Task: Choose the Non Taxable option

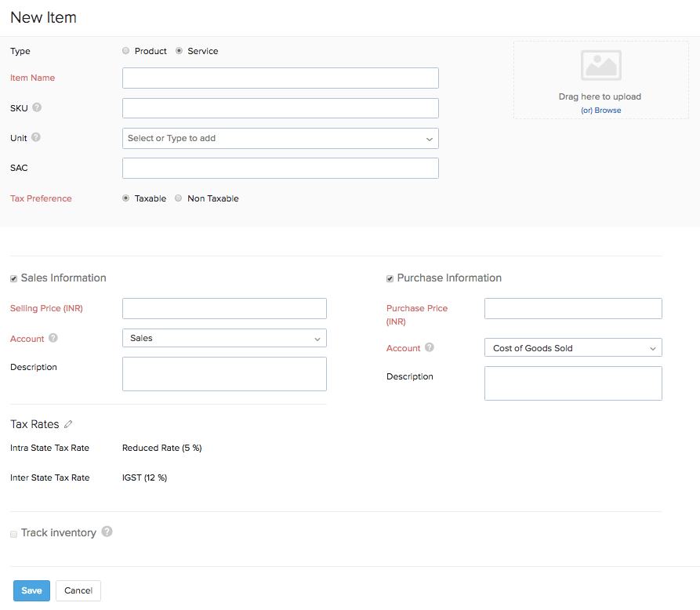Action: pos(179,198)
